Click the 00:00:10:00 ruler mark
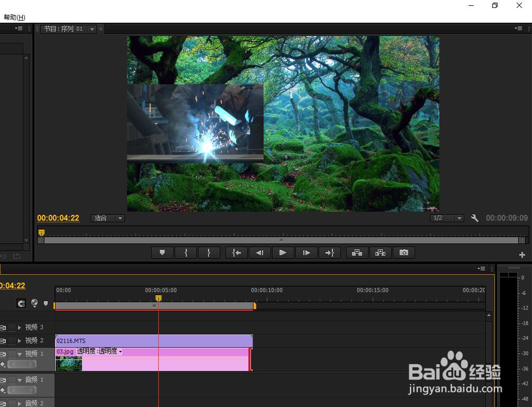The height and width of the screenshot is (407, 532). point(267,290)
